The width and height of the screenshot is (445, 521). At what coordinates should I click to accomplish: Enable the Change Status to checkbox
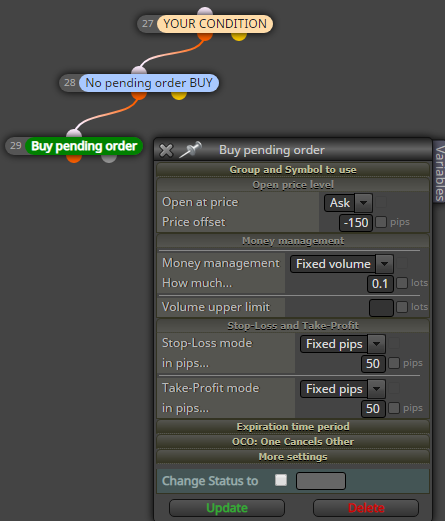(281, 480)
